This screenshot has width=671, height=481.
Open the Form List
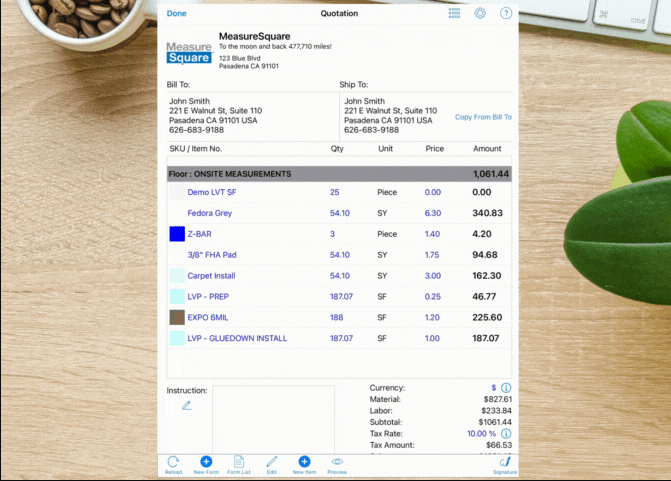(239, 462)
